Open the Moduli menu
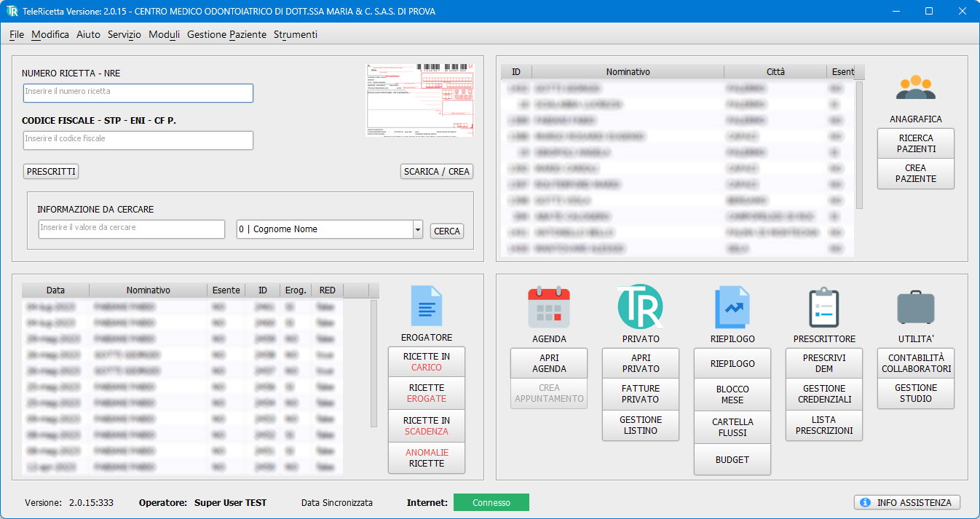Image resolution: width=980 pixels, height=519 pixels. pos(164,34)
